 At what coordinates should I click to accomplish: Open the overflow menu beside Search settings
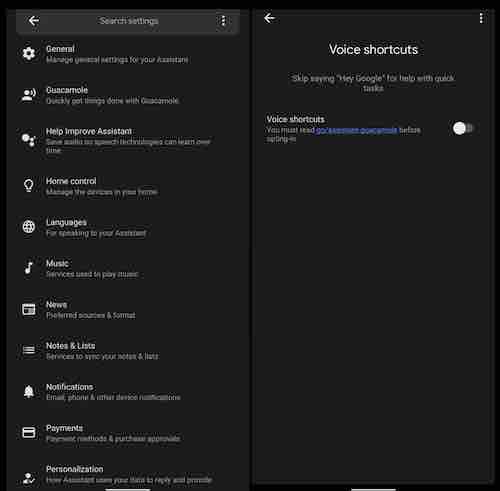[223, 21]
